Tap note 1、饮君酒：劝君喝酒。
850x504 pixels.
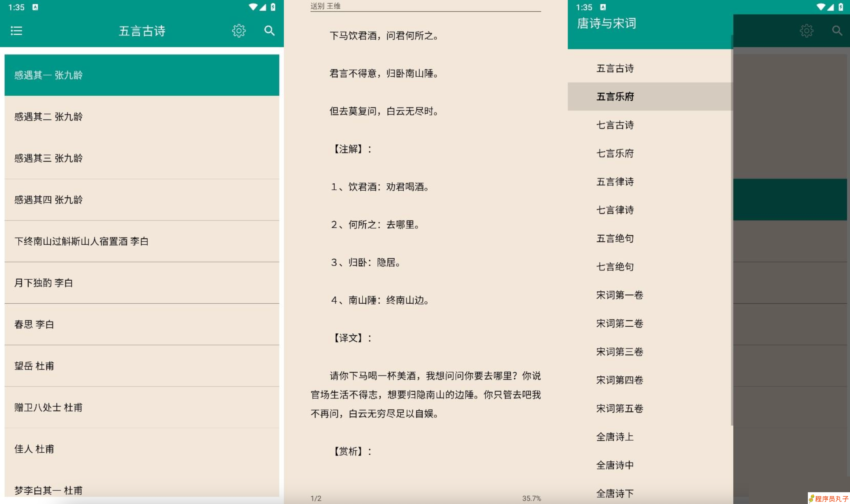pos(380,187)
